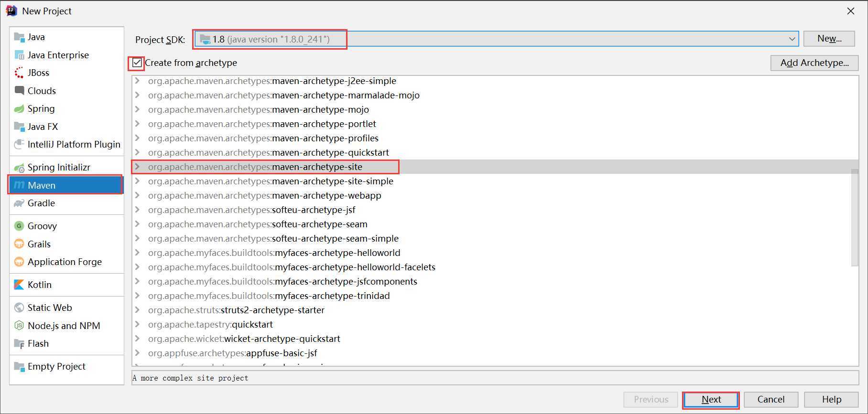Choose the Static Web globe icon
The height and width of the screenshot is (414, 868).
(x=19, y=308)
